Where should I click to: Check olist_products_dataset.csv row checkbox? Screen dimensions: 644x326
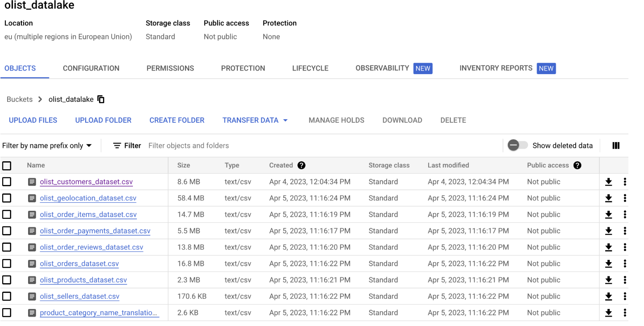(x=7, y=280)
